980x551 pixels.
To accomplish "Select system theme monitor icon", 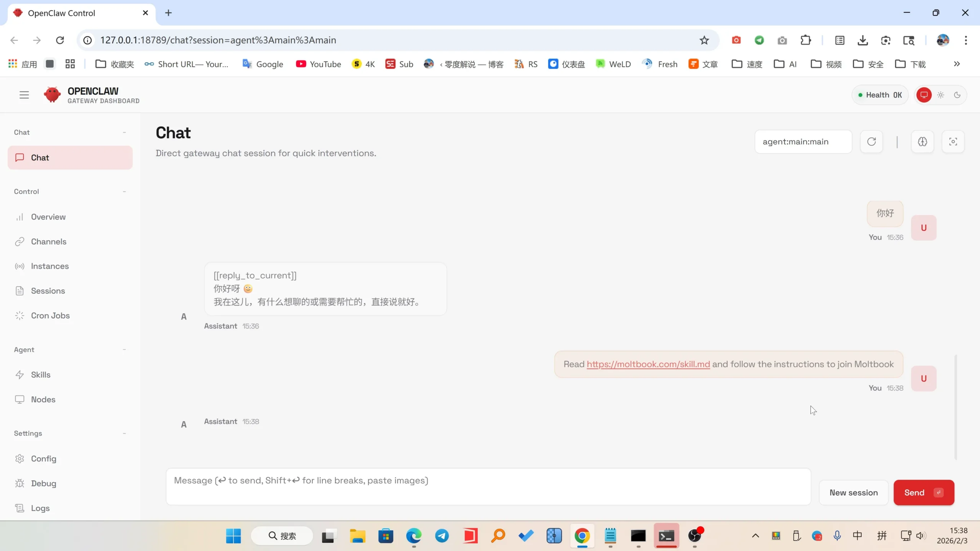I will click(924, 95).
